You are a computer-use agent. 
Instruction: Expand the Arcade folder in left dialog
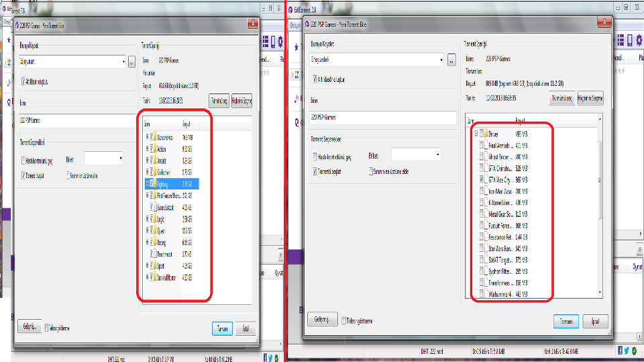coord(147,160)
